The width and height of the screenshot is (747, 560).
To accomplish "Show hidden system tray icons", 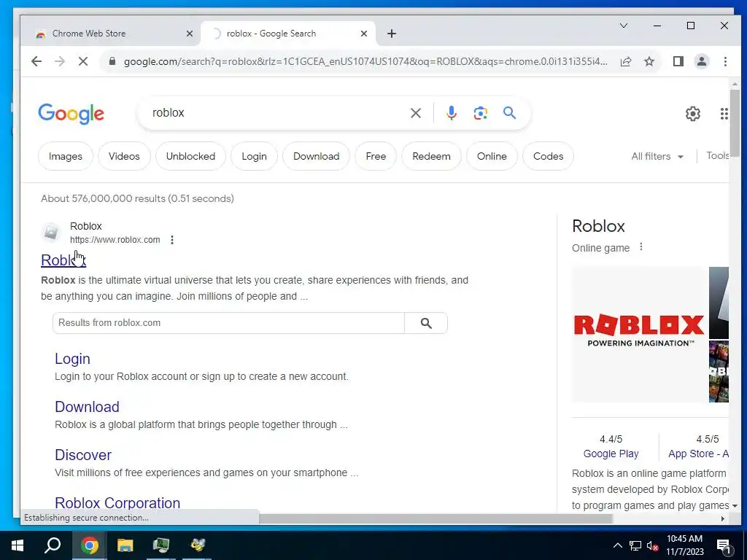I will point(617,545).
